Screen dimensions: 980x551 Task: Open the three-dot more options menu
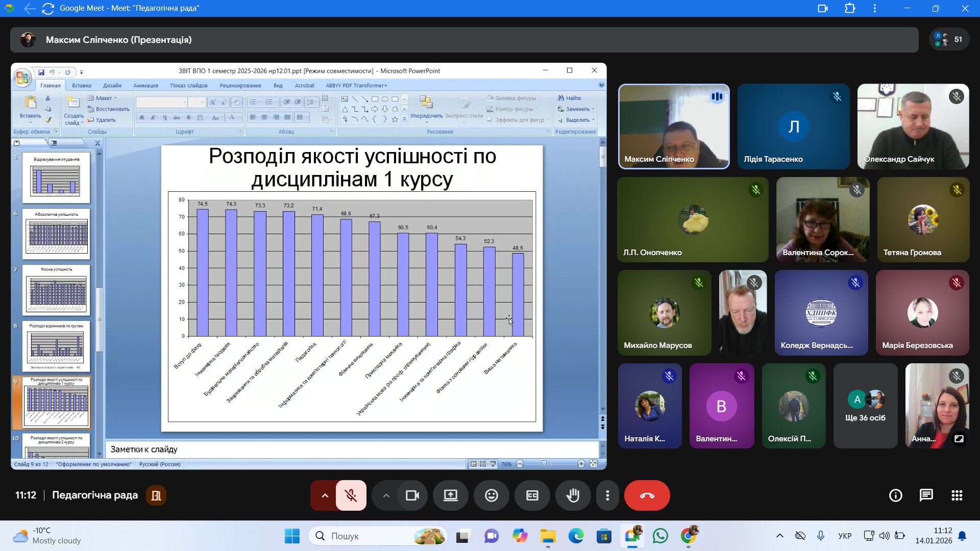click(x=607, y=495)
